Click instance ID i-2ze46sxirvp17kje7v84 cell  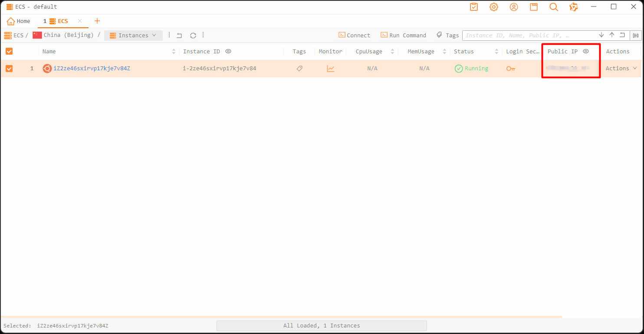tap(220, 69)
